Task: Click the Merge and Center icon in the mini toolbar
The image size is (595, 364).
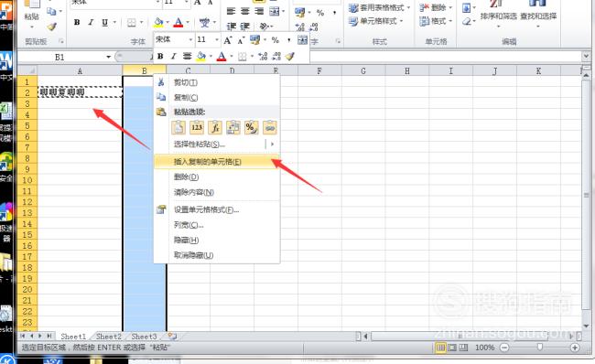Action: click(x=302, y=40)
